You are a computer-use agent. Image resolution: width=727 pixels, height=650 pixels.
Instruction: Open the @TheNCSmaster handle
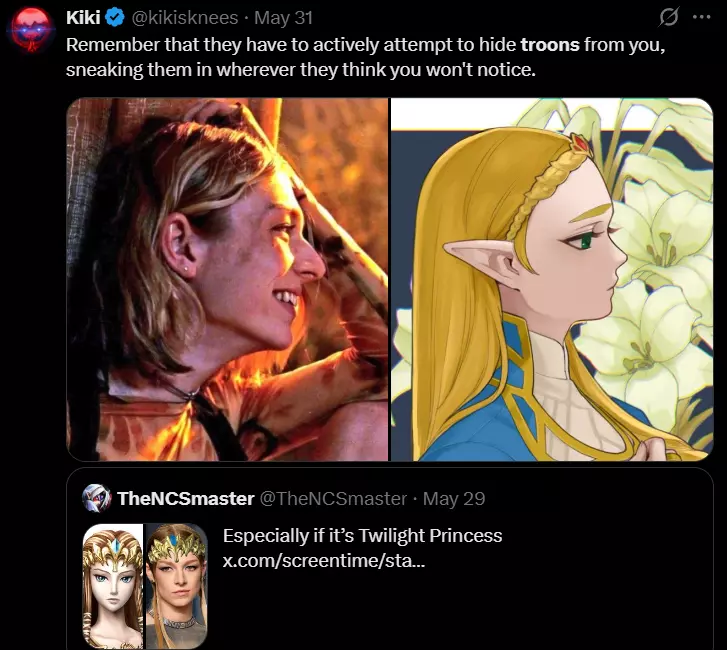pyautogui.click(x=333, y=498)
